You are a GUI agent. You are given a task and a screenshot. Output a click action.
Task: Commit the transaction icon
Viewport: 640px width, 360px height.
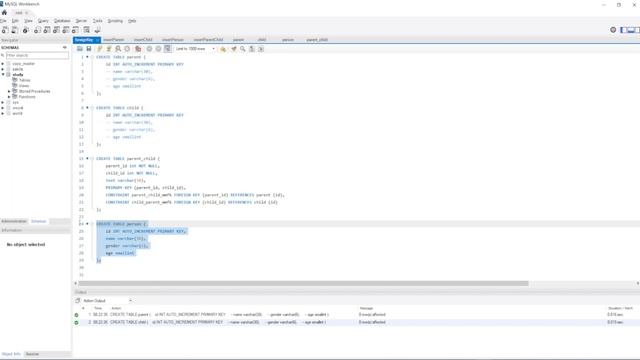point(149,49)
